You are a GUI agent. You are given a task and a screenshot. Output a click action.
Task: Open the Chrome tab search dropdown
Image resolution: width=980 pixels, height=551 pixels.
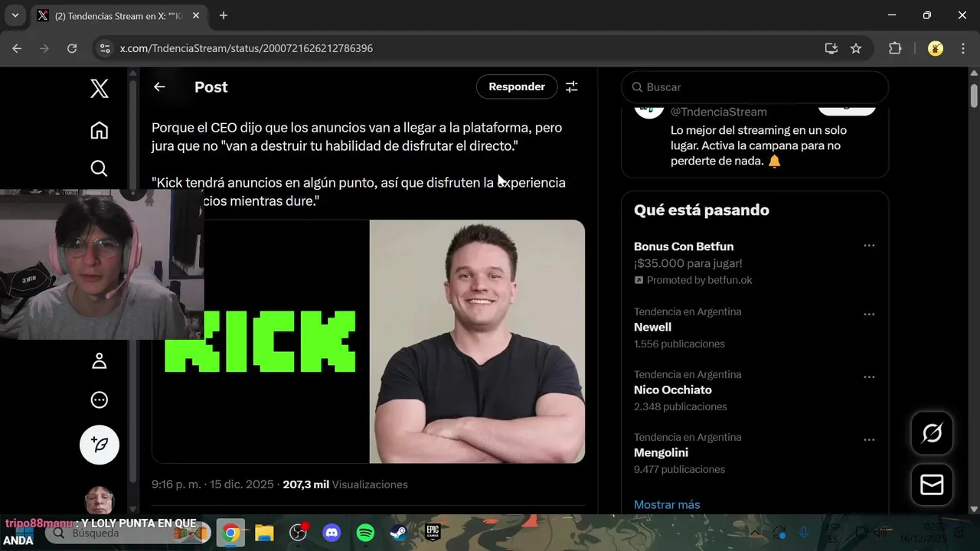click(15, 15)
